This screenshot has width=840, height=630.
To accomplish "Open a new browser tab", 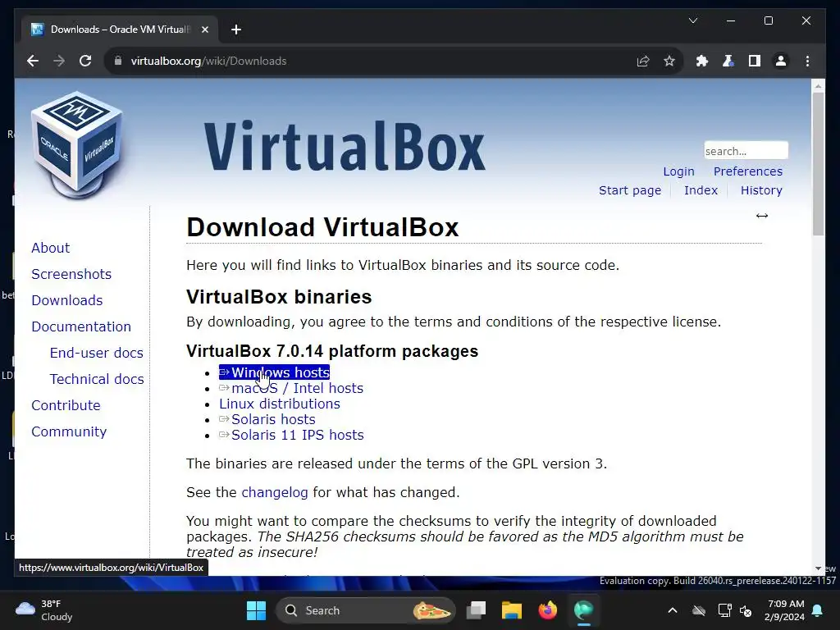I will tap(236, 30).
